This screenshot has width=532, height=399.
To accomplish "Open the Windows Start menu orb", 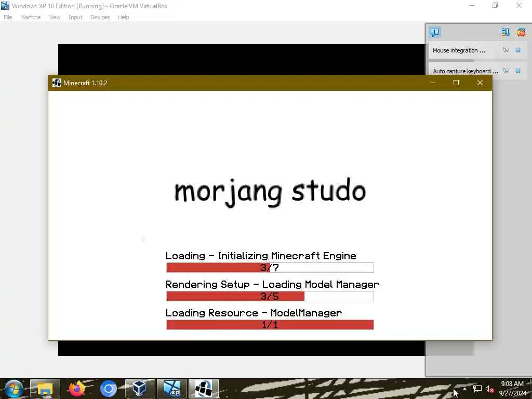I will click(x=14, y=389).
